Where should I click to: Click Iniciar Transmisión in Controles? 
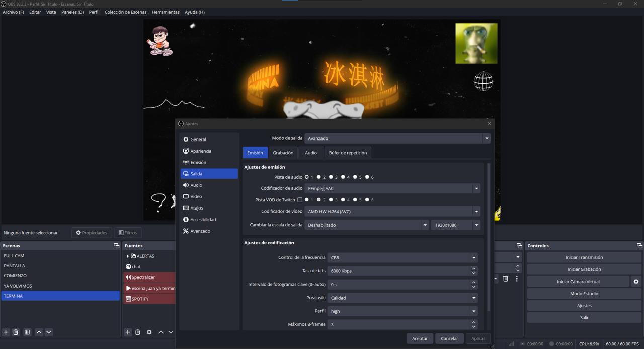(584, 257)
